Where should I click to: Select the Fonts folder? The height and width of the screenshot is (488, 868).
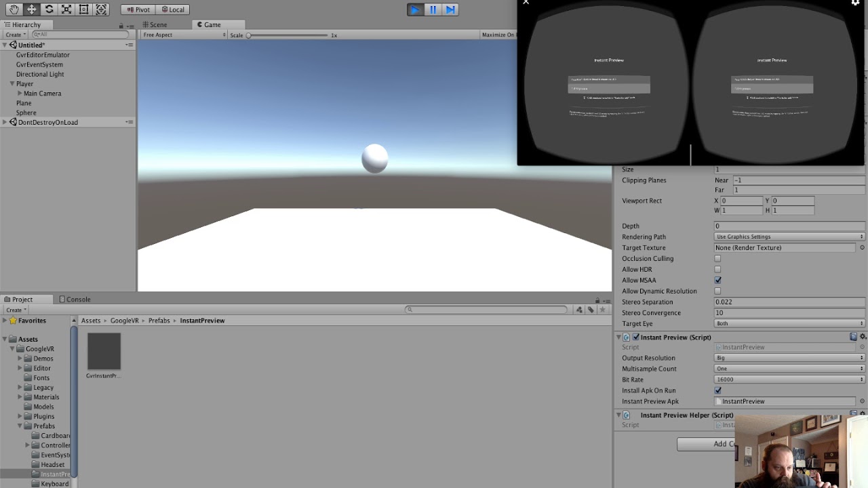coord(41,378)
